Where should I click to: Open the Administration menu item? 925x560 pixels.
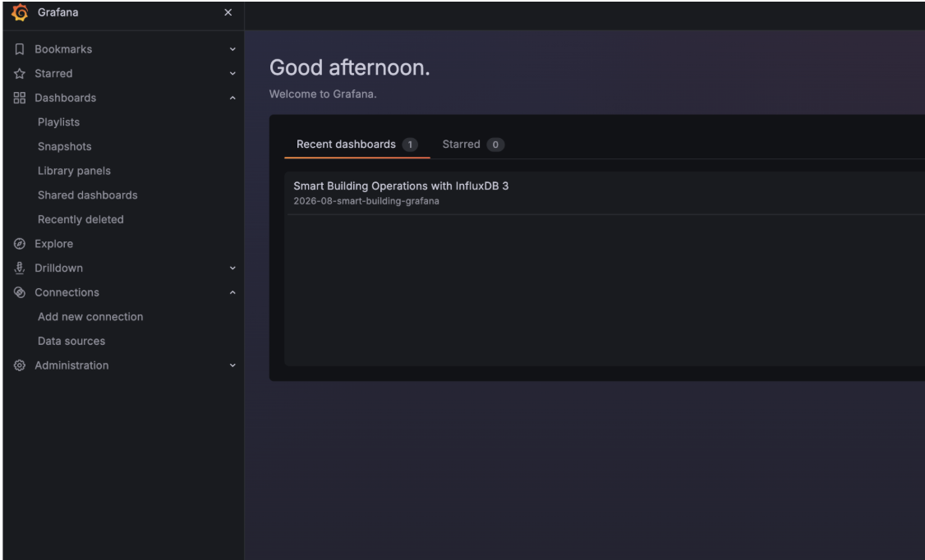click(71, 365)
